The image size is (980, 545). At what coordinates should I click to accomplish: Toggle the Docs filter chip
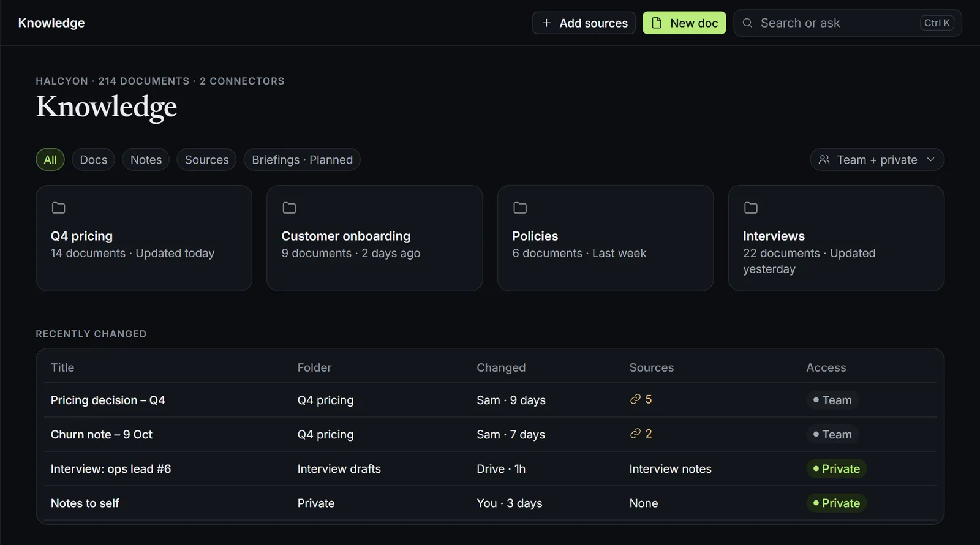coord(94,160)
